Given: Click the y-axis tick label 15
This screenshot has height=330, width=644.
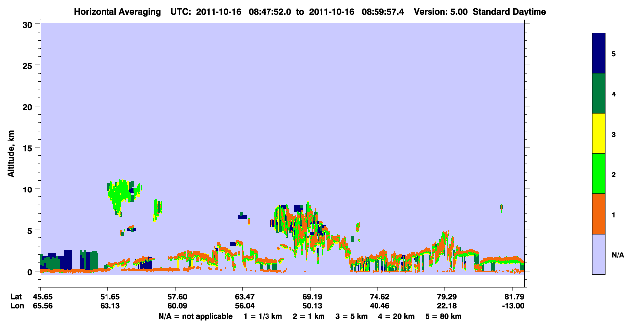Looking at the screenshot, I should pyautogui.click(x=29, y=148).
